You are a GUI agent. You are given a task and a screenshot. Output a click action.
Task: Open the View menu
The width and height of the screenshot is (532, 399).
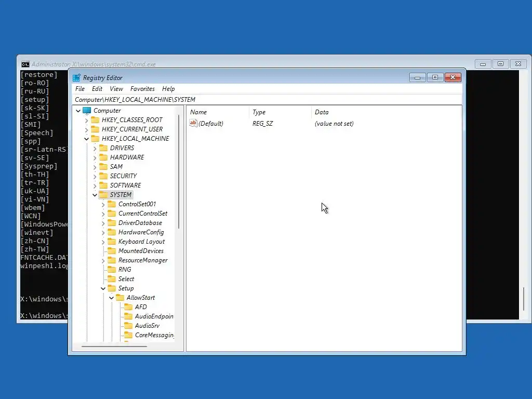point(116,89)
